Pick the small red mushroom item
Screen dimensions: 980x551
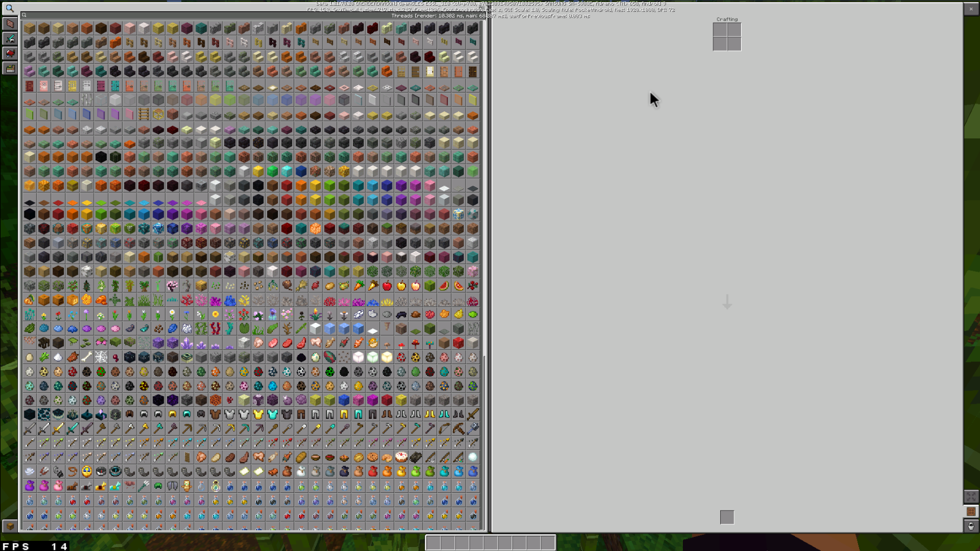tap(402, 343)
